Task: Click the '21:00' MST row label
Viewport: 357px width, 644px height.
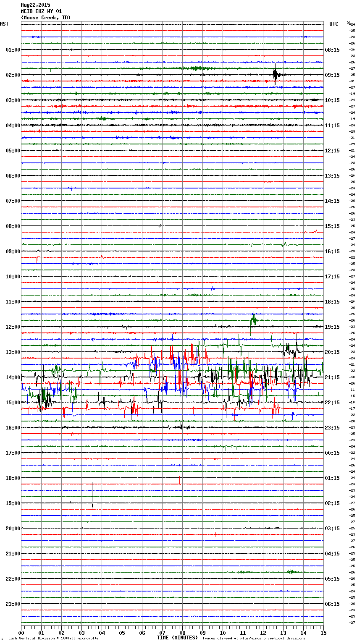Action: point(13,554)
